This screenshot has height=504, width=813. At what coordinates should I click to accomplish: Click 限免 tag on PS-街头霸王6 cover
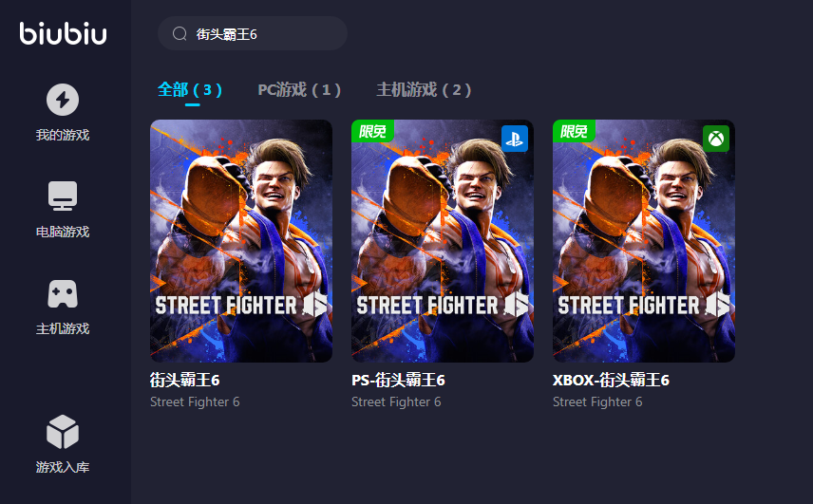pyautogui.click(x=372, y=131)
